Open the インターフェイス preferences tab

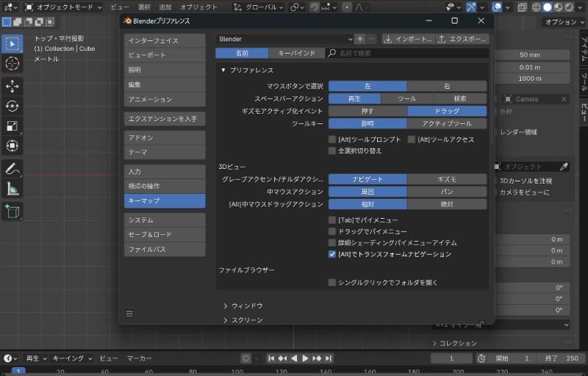(x=165, y=40)
